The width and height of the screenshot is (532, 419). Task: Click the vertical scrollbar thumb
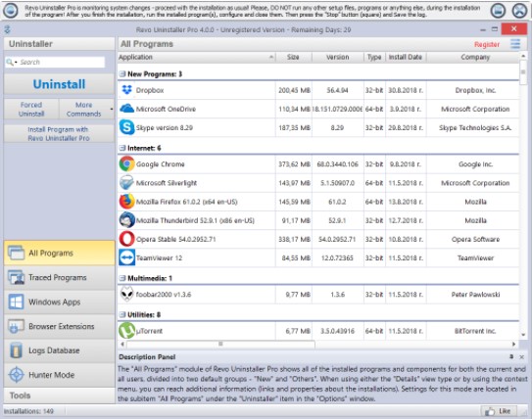coord(523,72)
